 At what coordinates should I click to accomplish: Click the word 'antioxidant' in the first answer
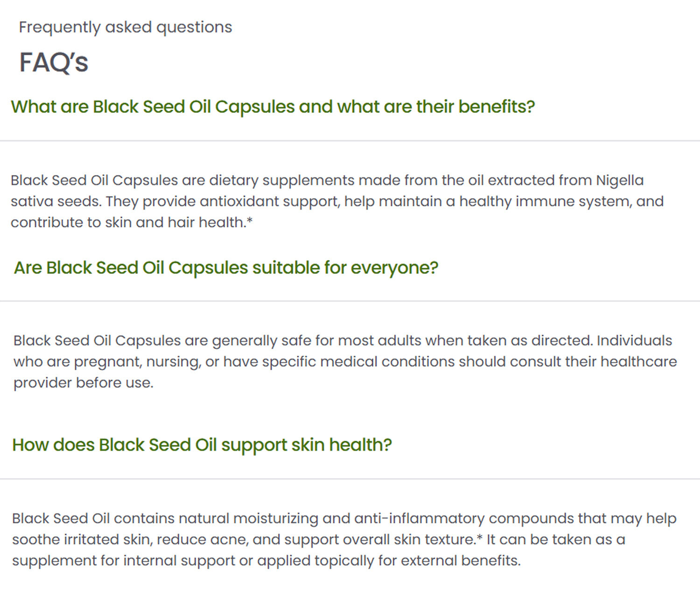[x=239, y=201]
